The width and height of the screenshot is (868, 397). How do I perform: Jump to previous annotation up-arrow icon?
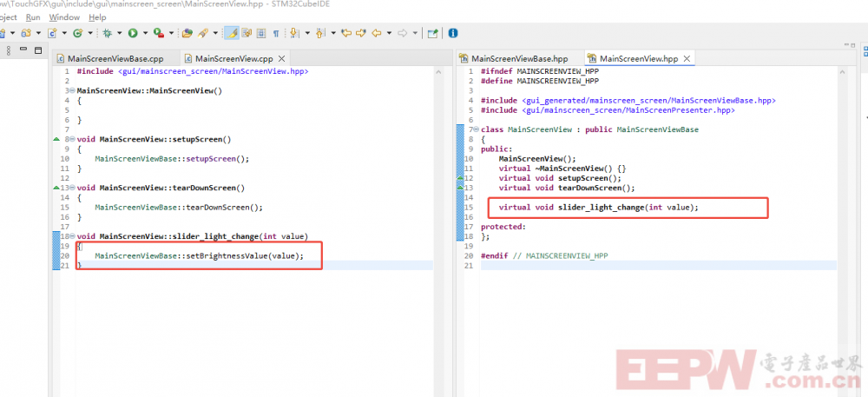click(320, 33)
